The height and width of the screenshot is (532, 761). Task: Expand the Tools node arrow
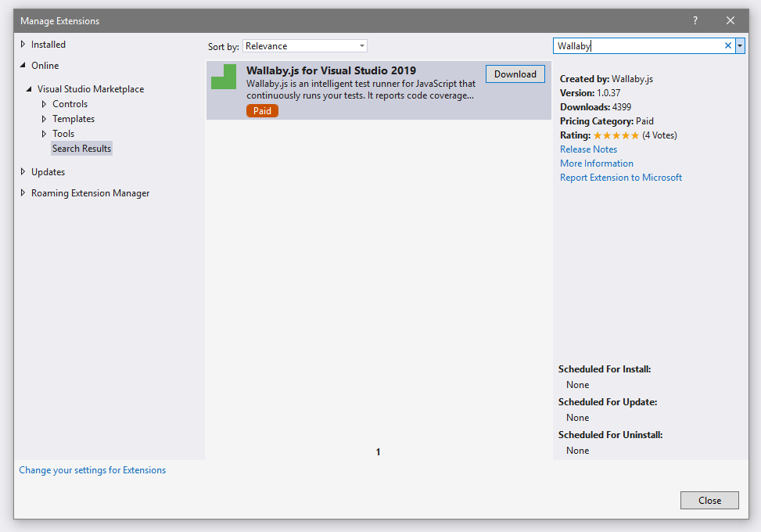[x=44, y=134]
